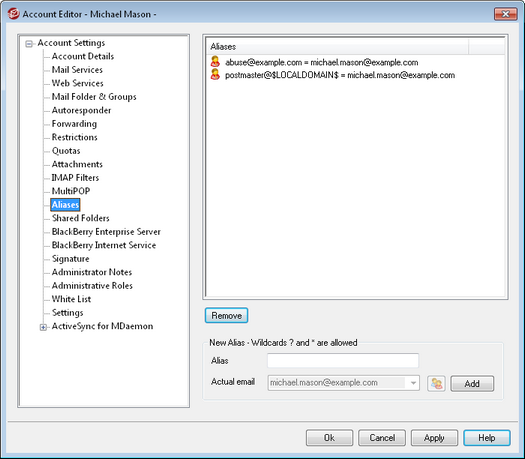The height and width of the screenshot is (459, 525).
Task: Open account picker icon beside Actual email
Action: click(436, 383)
